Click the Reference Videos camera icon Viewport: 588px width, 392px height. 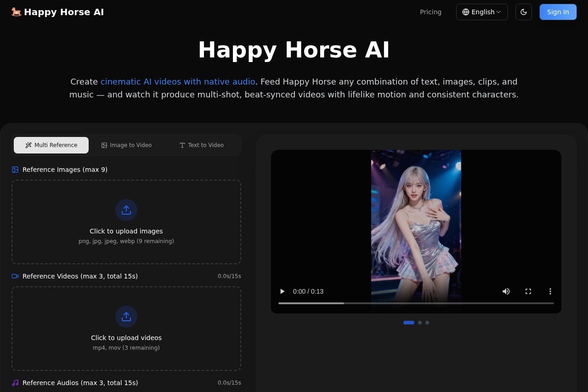tap(15, 276)
